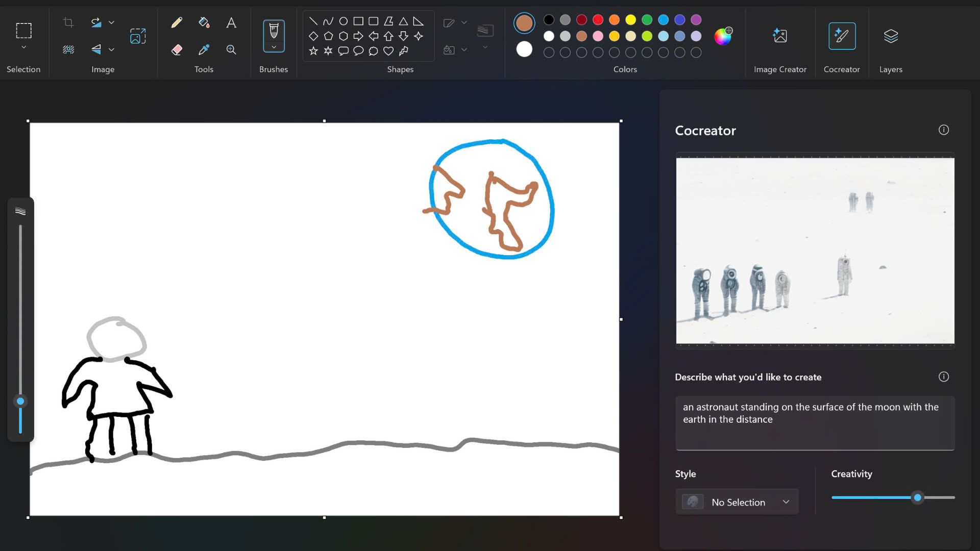
Task: Open the Brushes dropdown arrow
Action: tap(274, 47)
